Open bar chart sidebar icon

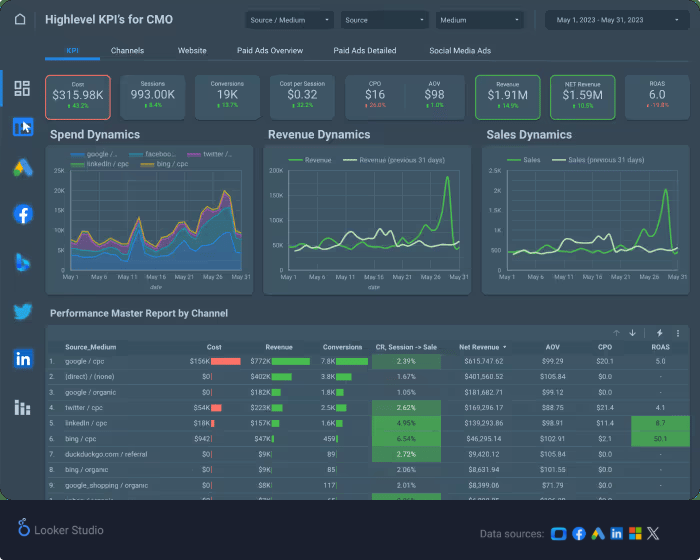click(22, 407)
